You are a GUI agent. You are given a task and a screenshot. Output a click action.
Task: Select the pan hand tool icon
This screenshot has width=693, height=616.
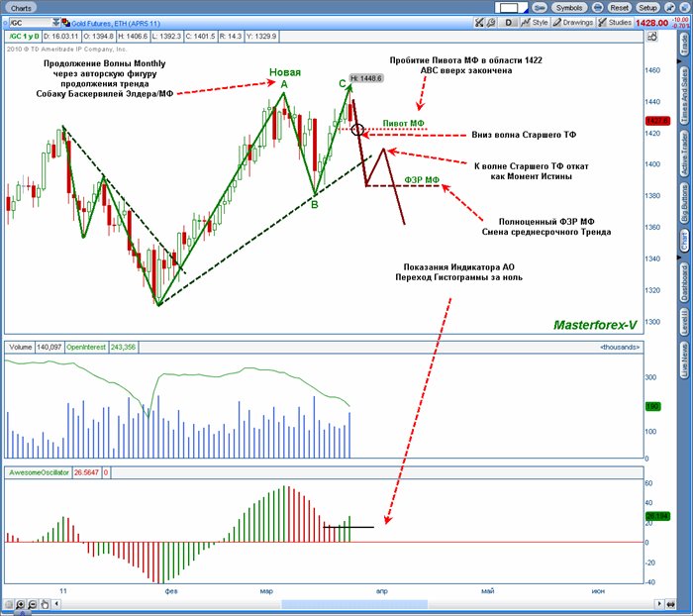pos(45,604)
